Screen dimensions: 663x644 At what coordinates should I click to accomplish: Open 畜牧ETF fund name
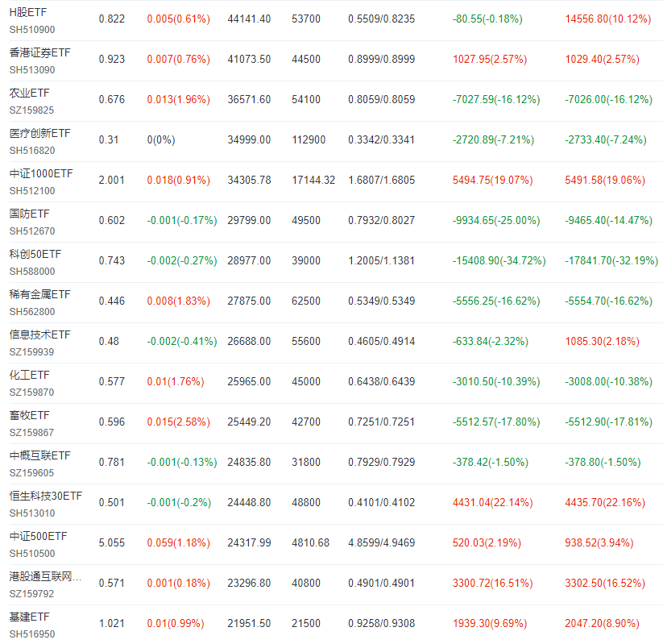point(29,415)
